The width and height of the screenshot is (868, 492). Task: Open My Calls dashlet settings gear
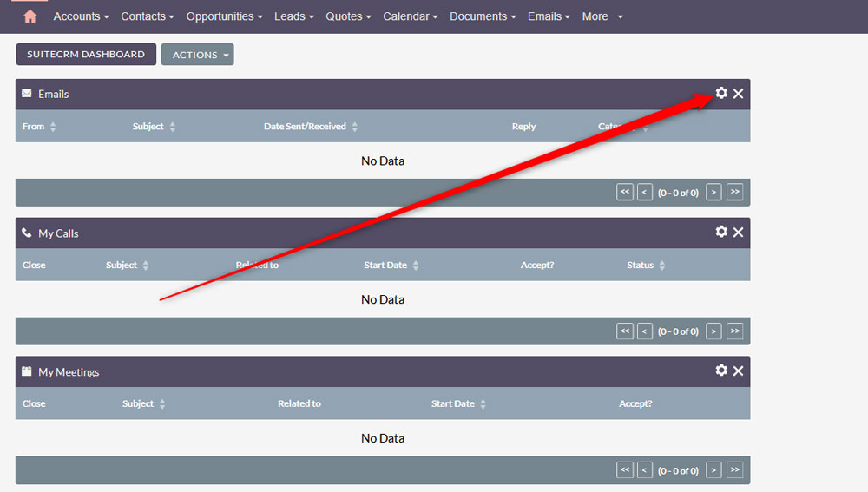720,232
